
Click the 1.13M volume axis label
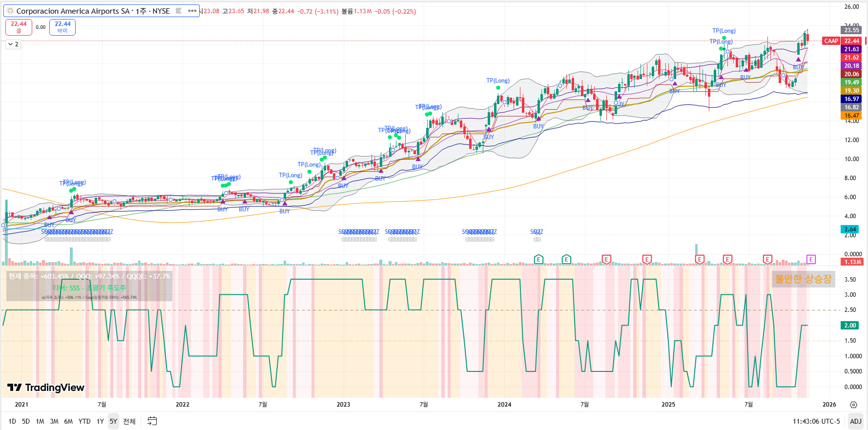[x=852, y=262]
